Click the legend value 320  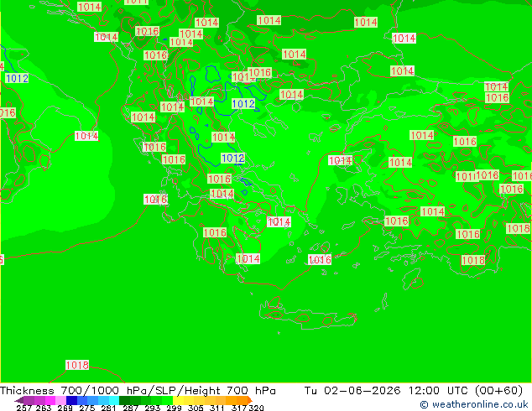pos(256,408)
